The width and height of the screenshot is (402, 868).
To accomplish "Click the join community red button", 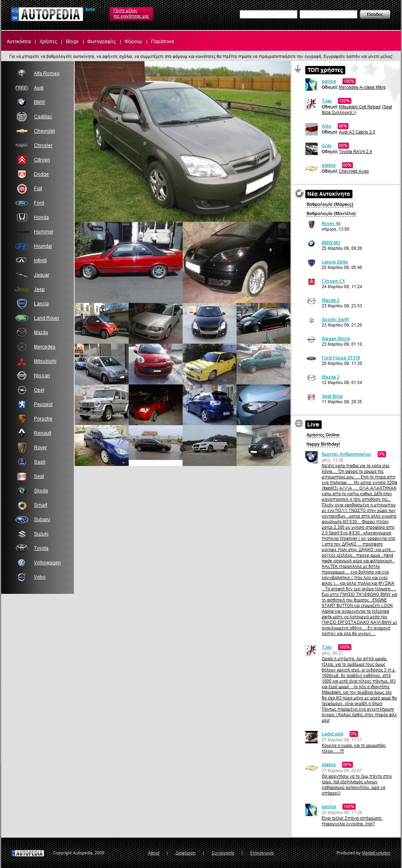I will coord(131,14).
